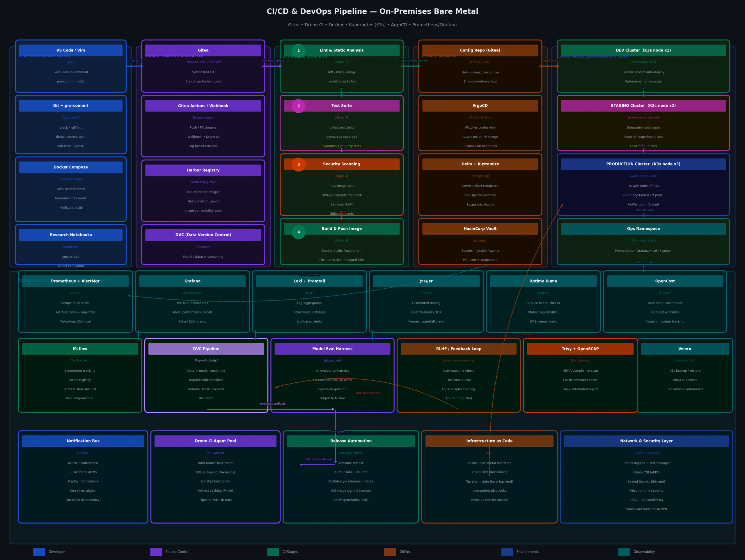This screenshot has height=560, width=745.
Task: Click the versioned artifacts arrow label
Action: coord(272,404)
